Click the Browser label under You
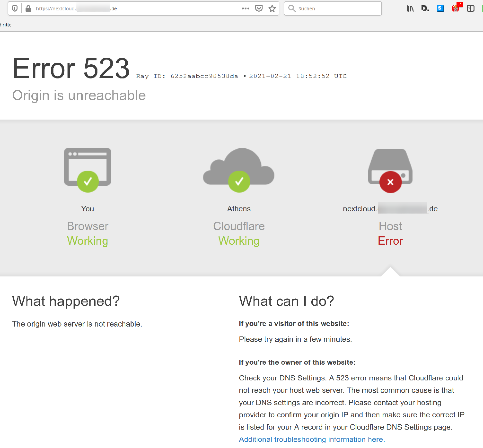 pyautogui.click(x=88, y=226)
